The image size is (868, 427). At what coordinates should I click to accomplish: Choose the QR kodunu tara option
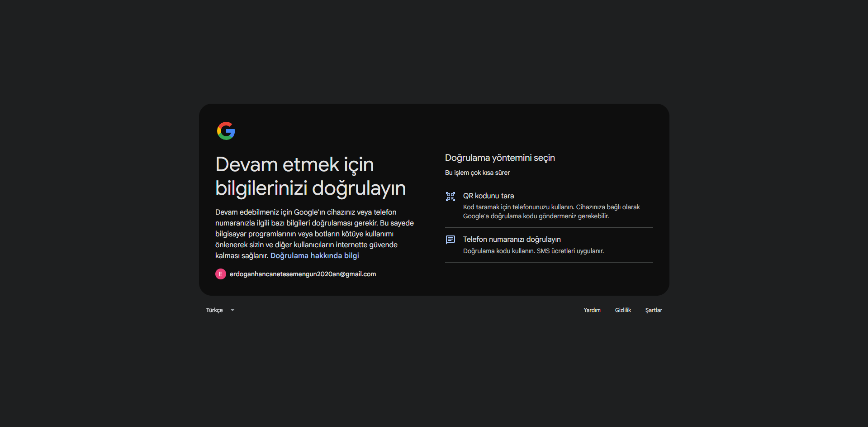[549, 206]
